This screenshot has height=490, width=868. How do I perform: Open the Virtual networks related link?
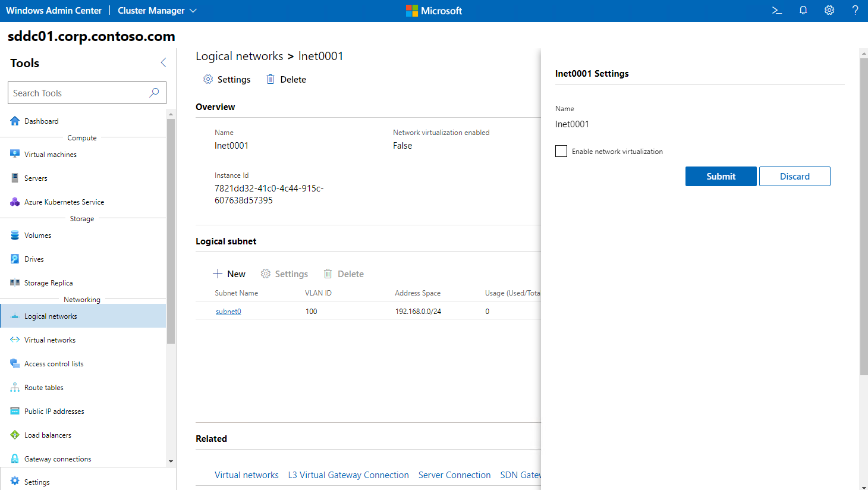point(247,475)
